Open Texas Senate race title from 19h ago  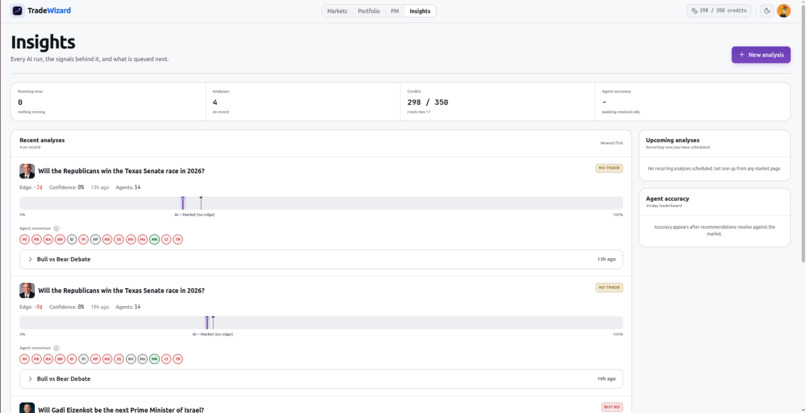(x=121, y=290)
